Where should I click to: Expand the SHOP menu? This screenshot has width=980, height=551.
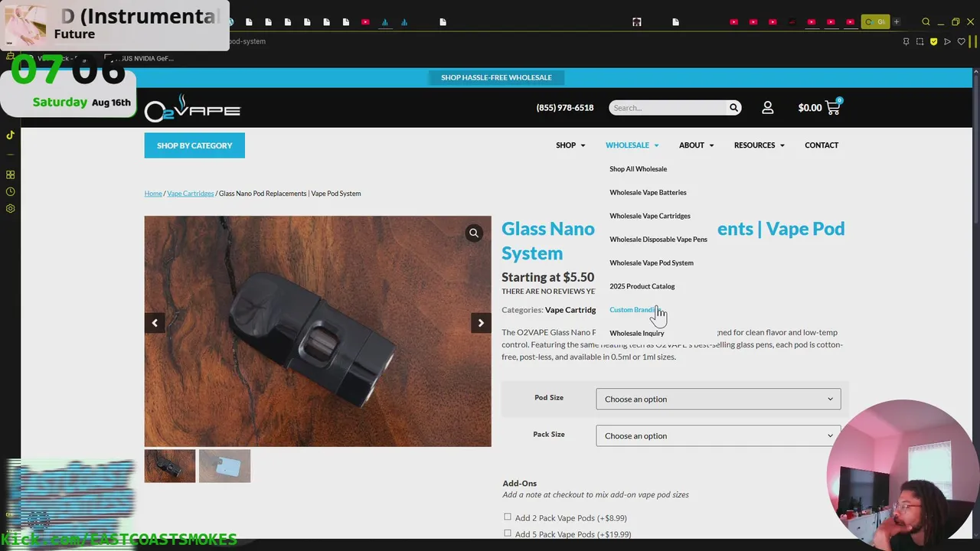570,145
